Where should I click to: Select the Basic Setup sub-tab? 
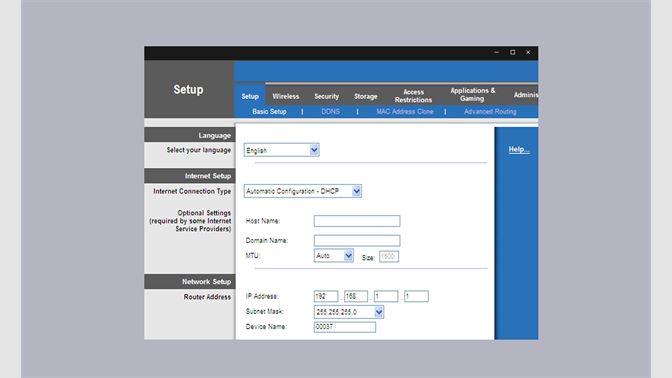[x=269, y=111]
